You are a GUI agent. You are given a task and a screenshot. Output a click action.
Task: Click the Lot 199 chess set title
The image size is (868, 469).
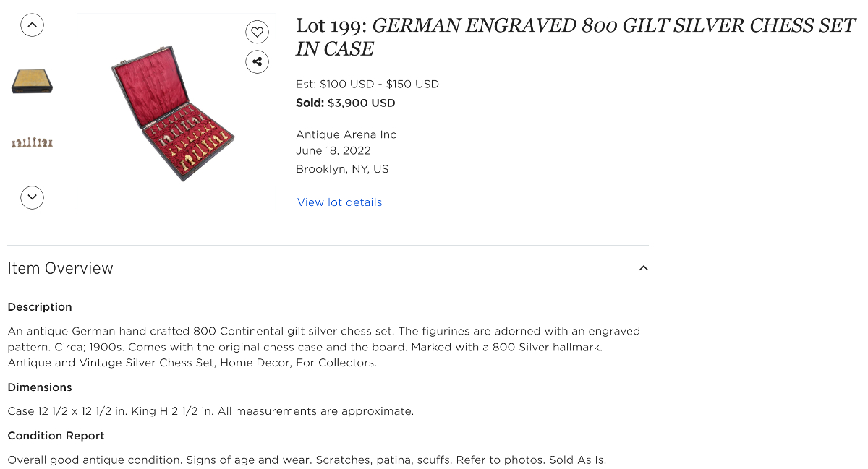click(x=575, y=37)
